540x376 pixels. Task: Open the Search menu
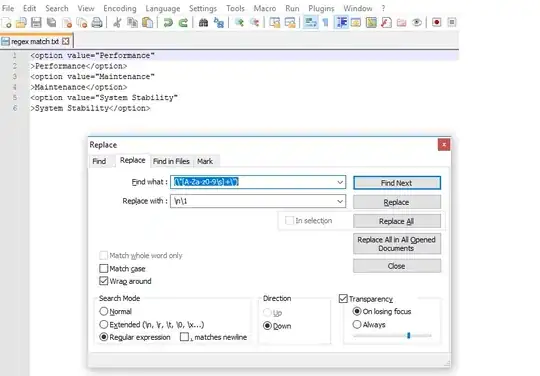57,8
